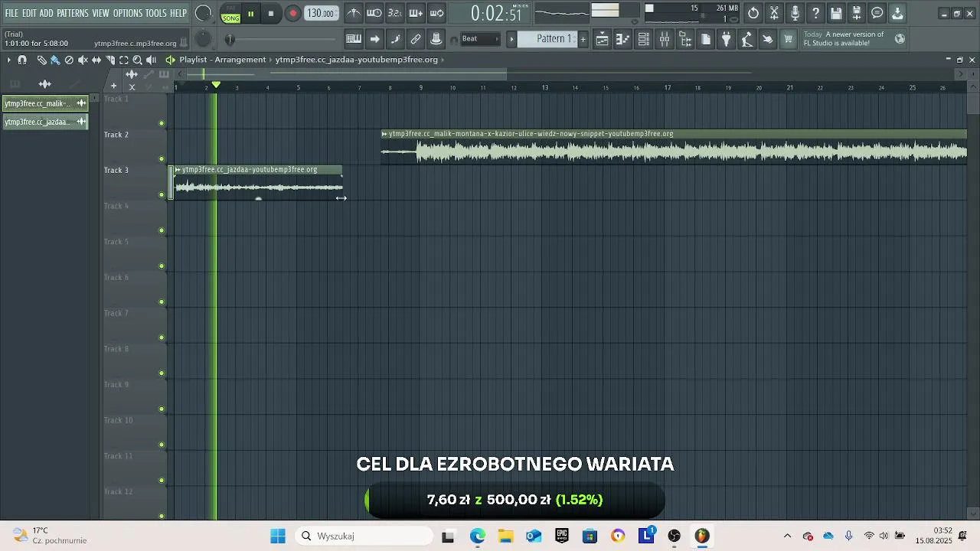The image size is (980, 551).
Task: Open touch controller hand icon
Action: pos(768,40)
